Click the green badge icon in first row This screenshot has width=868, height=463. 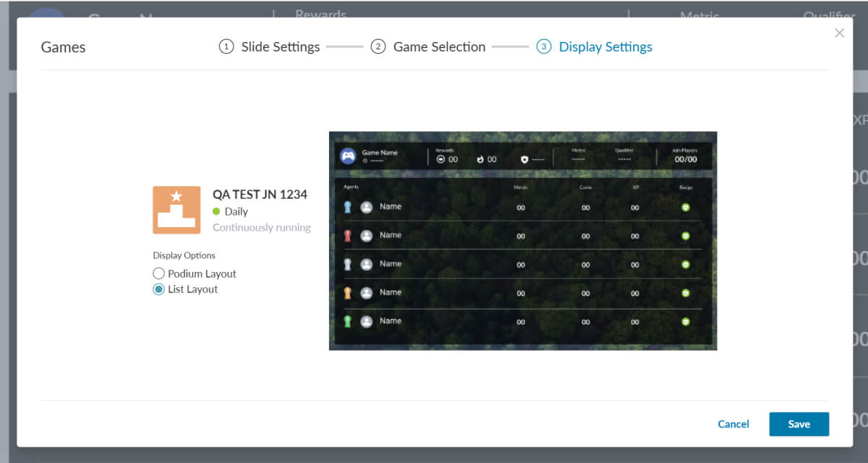click(x=686, y=208)
